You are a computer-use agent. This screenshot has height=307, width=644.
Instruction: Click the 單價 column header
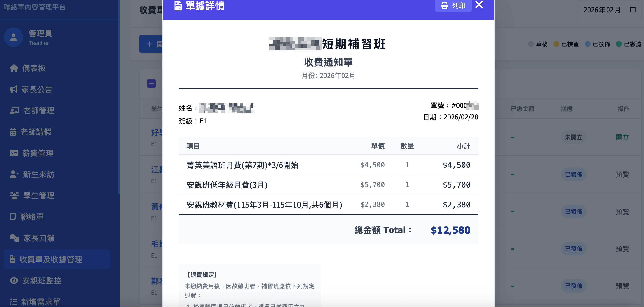(378, 146)
